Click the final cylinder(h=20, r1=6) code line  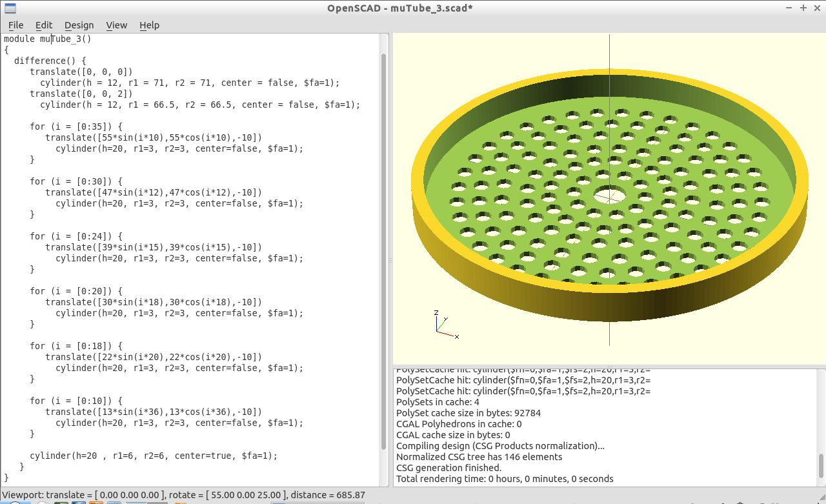[153, 456]
